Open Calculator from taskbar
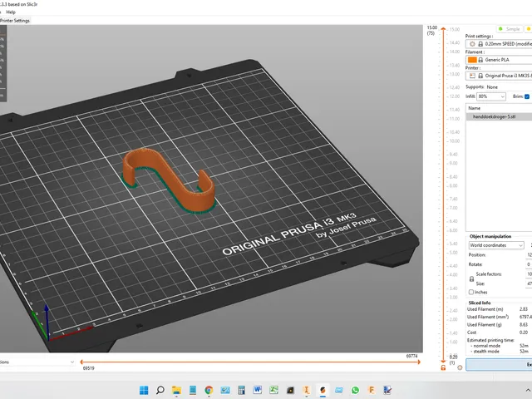The width and height of the screenshot is (532, 399). 242,390
